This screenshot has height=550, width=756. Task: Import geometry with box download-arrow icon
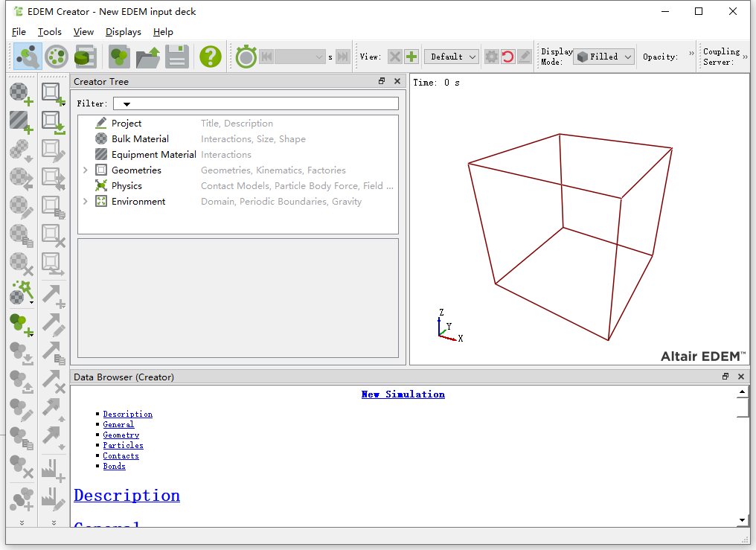[x=53, y=122]
